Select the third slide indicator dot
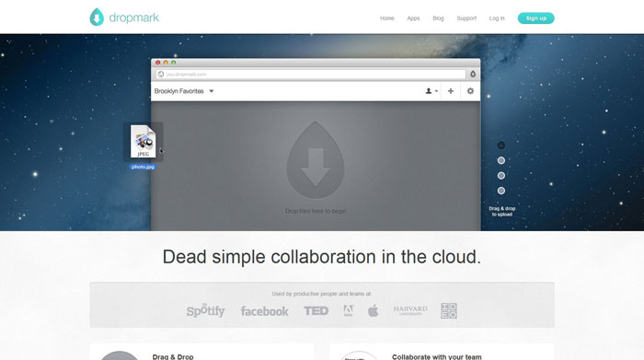 (501, 176)
